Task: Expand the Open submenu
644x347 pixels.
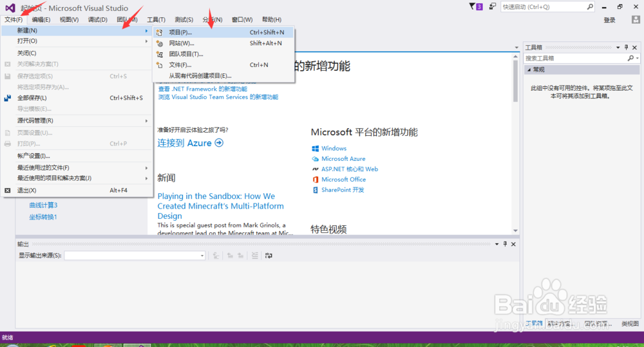Action: tap(77, 41)
